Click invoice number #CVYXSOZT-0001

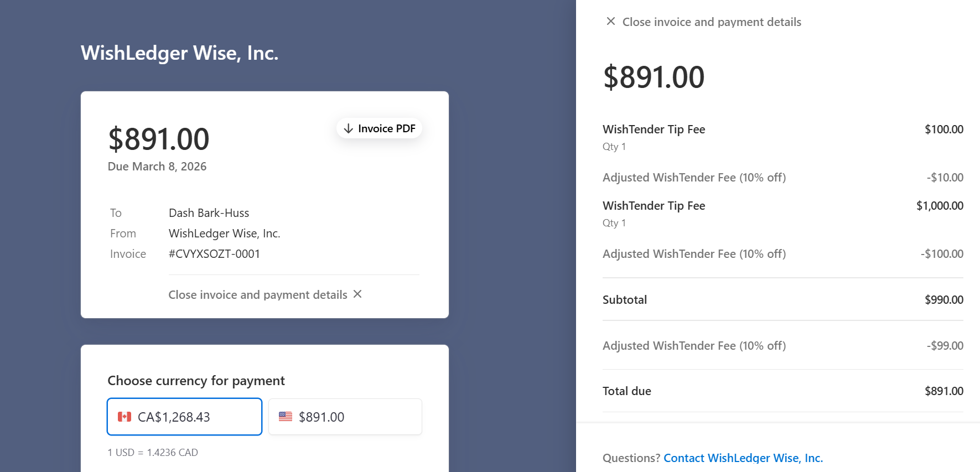pos(214,254)
